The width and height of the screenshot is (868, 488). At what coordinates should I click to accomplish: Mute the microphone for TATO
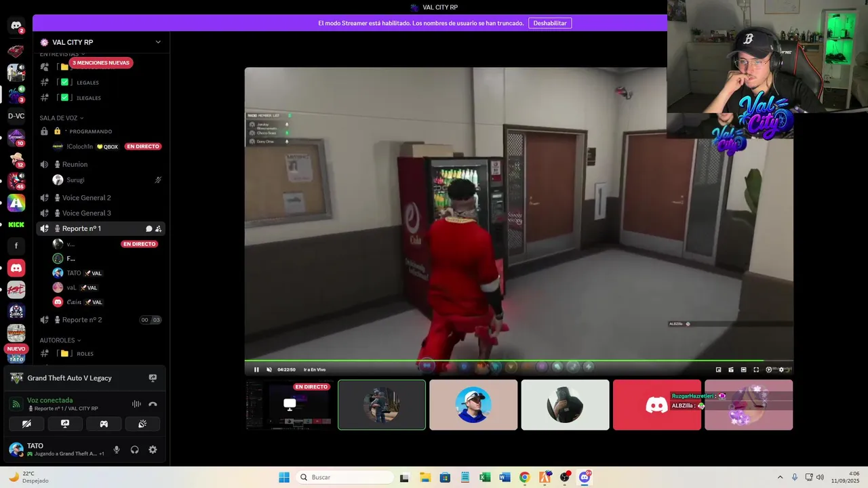(x=117, y=449)
